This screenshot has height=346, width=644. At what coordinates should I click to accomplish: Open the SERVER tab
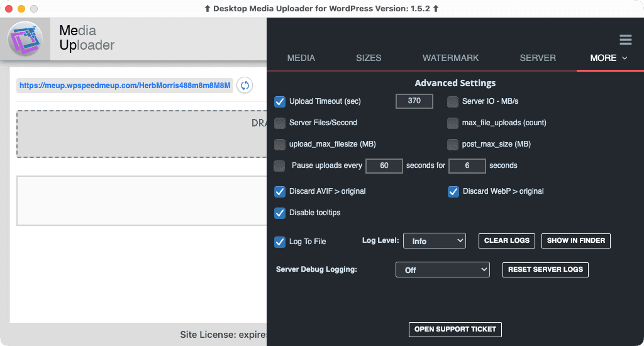538,58
